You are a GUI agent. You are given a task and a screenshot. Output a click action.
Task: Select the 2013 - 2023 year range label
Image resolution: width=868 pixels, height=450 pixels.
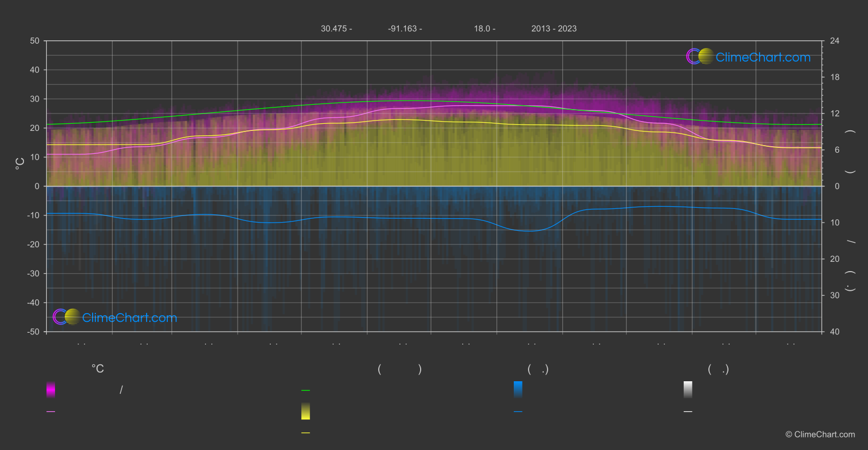point(554,28)
